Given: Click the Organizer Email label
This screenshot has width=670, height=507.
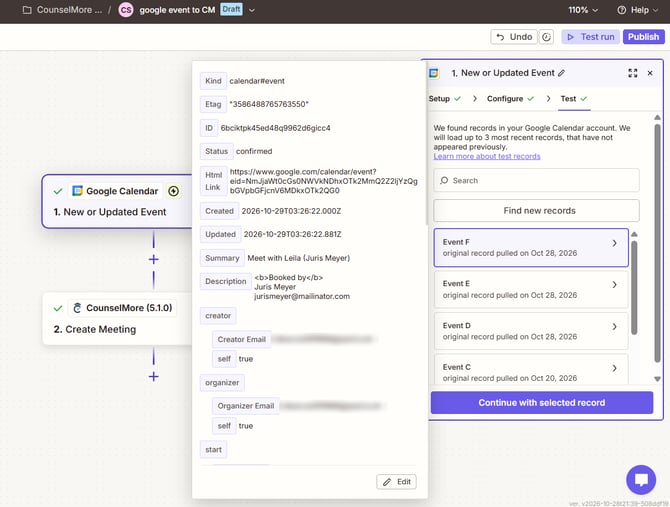Looking at the screenshot, I should click(x=246, y=406).
